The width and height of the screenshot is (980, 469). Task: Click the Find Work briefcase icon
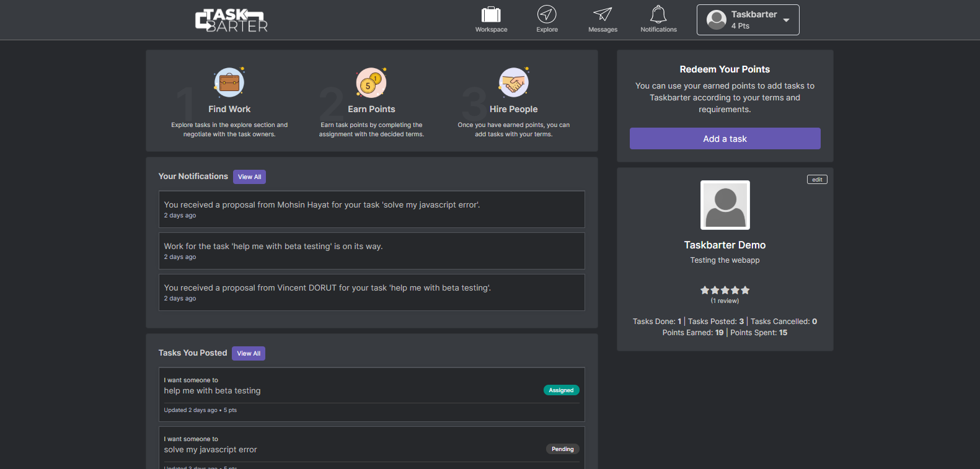click(x=229, y=82)
